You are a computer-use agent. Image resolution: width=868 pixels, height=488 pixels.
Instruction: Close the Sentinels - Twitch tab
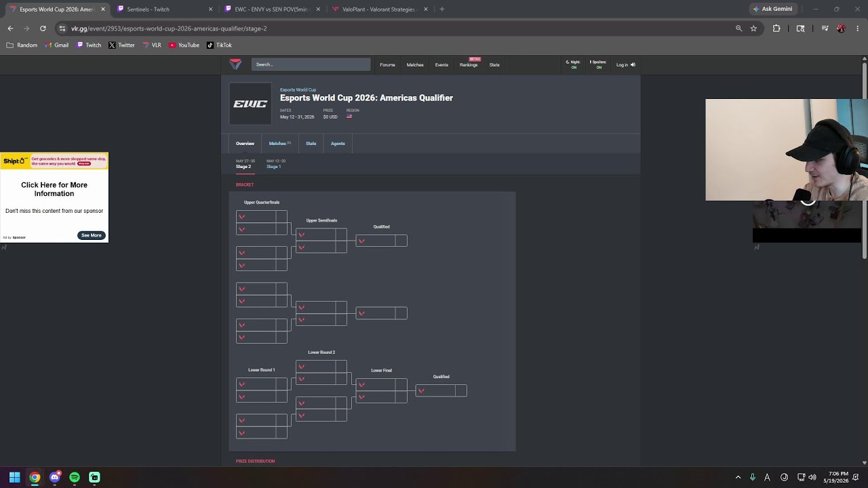coord(210,9)
